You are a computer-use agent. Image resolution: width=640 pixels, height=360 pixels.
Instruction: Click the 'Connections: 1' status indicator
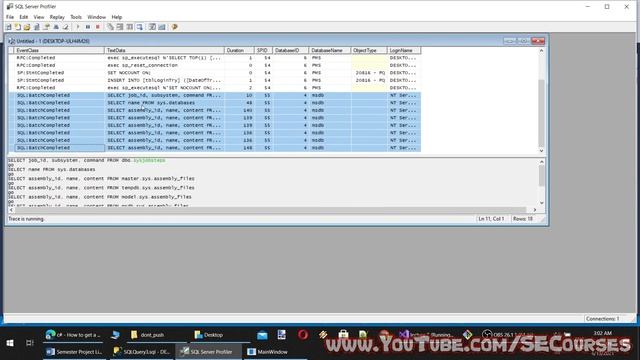(x=602, y=319)
